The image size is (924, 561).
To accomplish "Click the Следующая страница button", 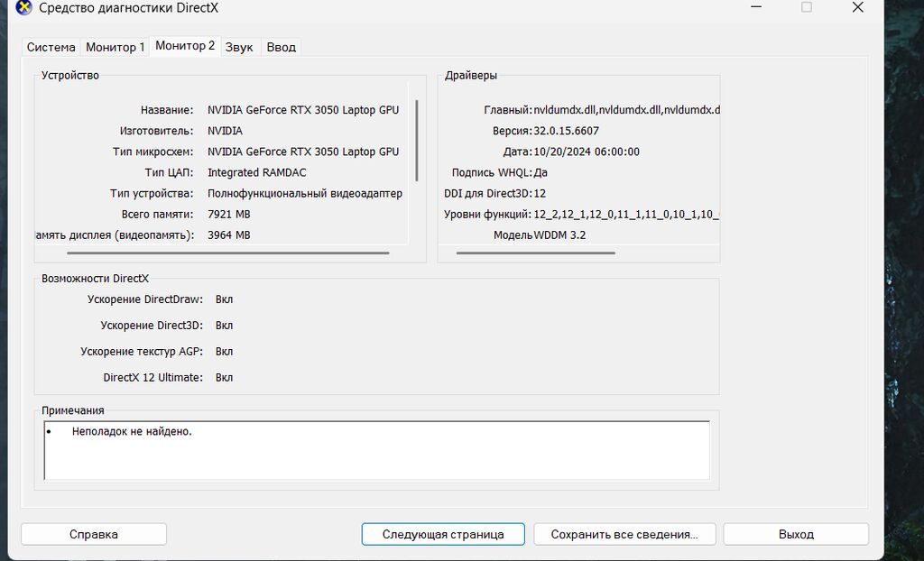I will pos(443,535).
